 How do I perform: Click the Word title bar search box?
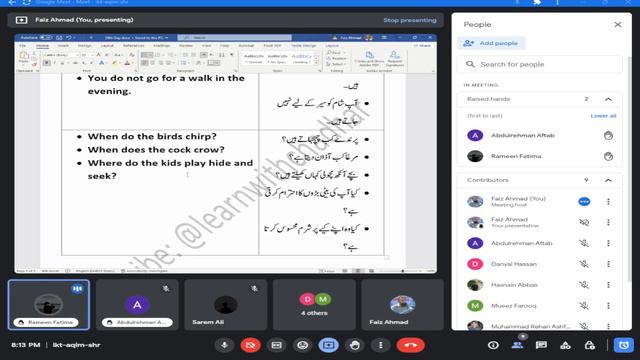coord(235,38)
